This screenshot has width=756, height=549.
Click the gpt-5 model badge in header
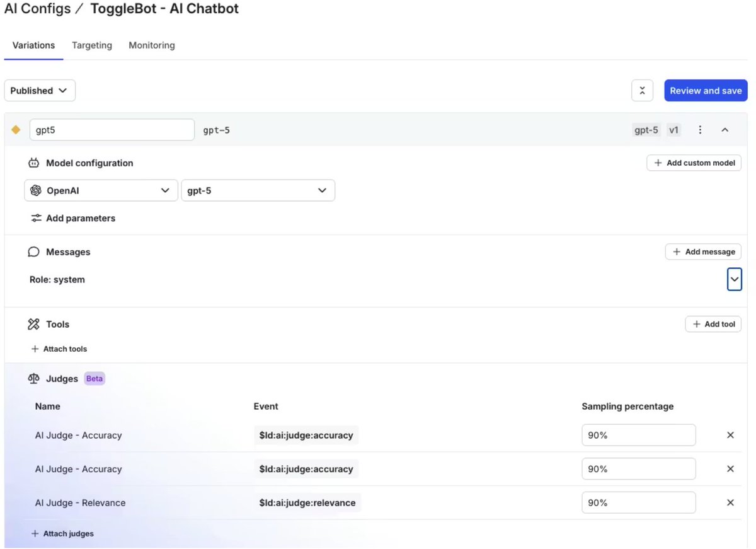click(x=647, y=130)
